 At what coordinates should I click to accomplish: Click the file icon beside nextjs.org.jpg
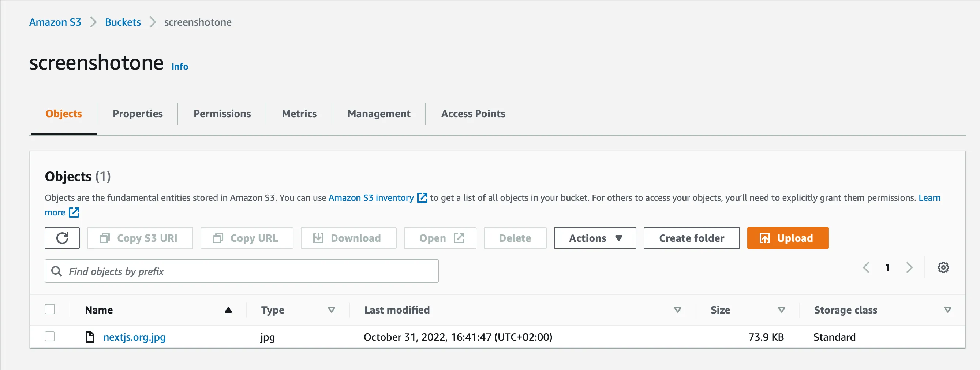tap(90, 337)
